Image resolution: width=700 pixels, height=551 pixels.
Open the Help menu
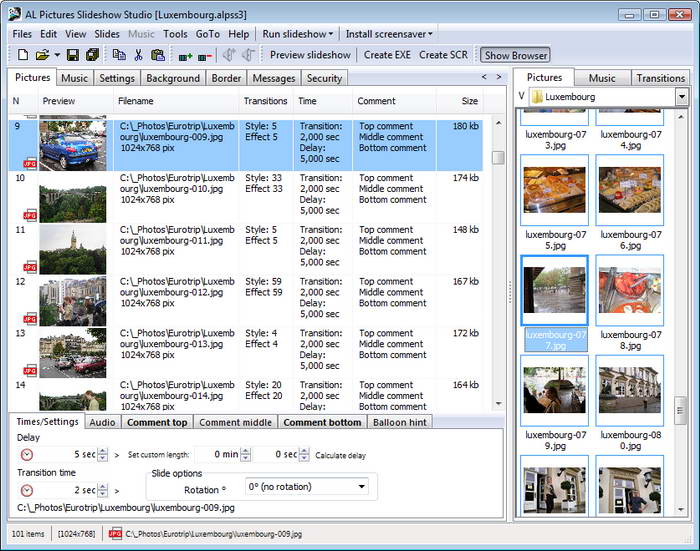[x=239, y=34]
